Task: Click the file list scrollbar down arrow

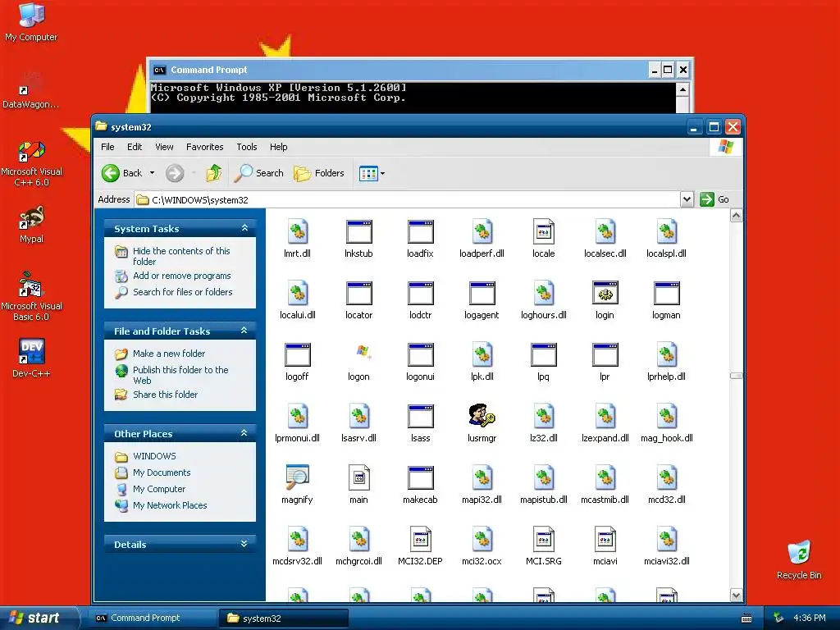Action: click(736, 595)
